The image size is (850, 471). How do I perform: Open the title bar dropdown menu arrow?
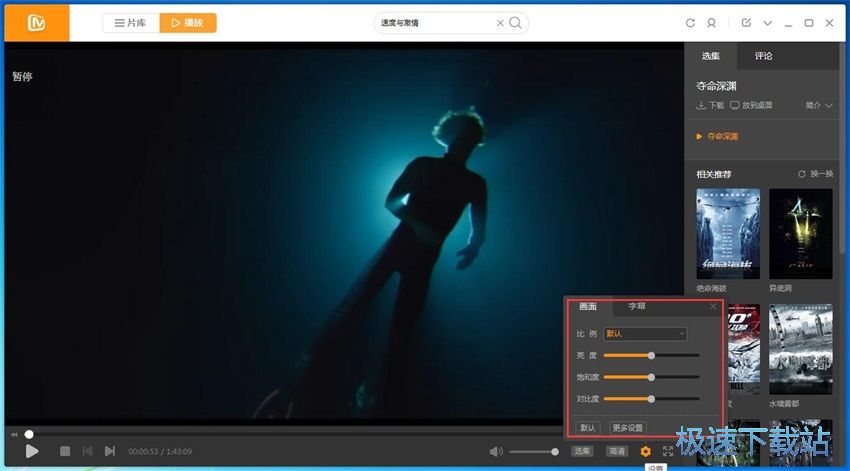click(768, 23)
